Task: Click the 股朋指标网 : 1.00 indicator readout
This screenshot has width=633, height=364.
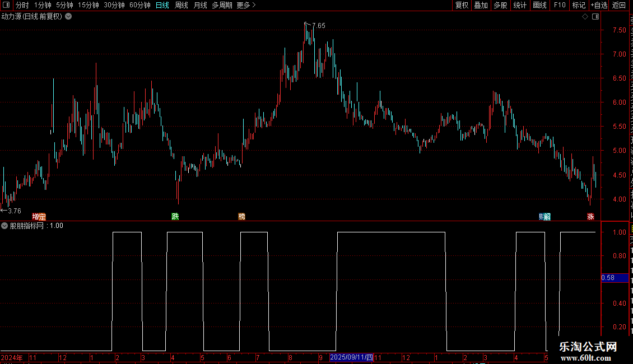Action: 36,226
